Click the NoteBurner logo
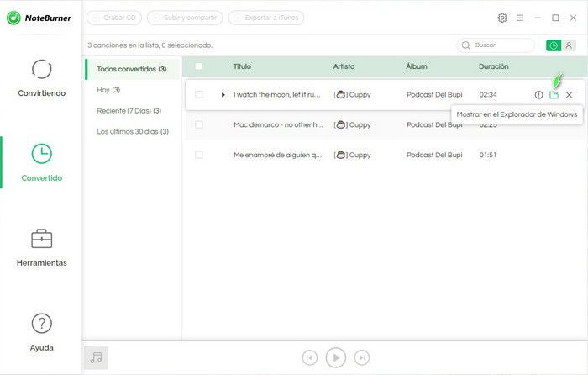588x375 pixels. 39,18
